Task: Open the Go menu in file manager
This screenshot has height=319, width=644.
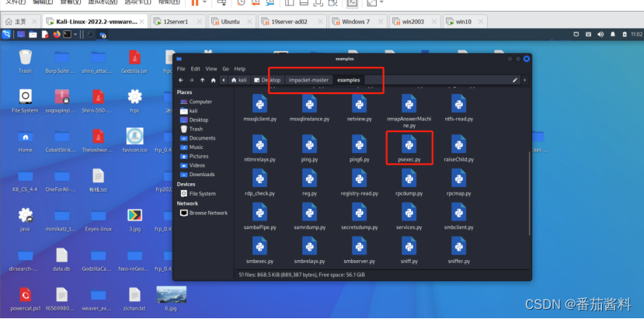Action: [x=226, y=69]
